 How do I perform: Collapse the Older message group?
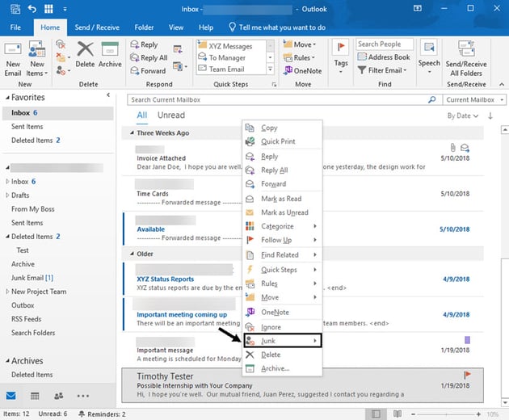[x=132, y=254]
